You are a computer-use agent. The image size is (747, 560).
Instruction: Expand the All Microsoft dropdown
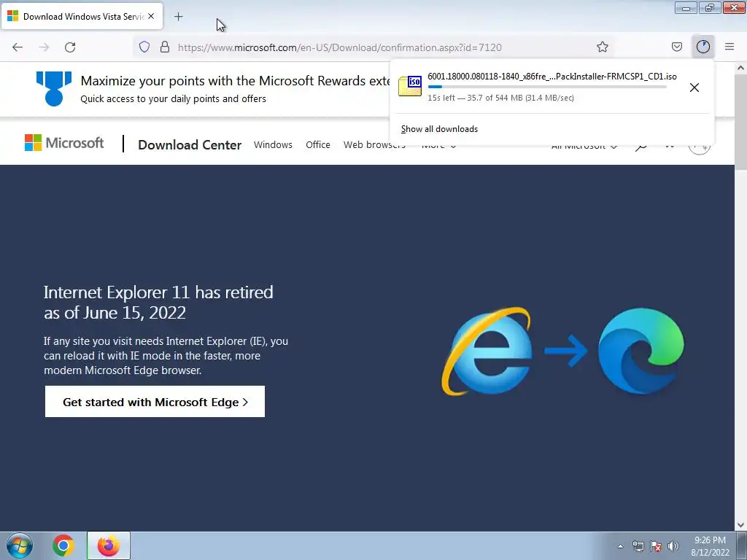[x=584, y=146]
